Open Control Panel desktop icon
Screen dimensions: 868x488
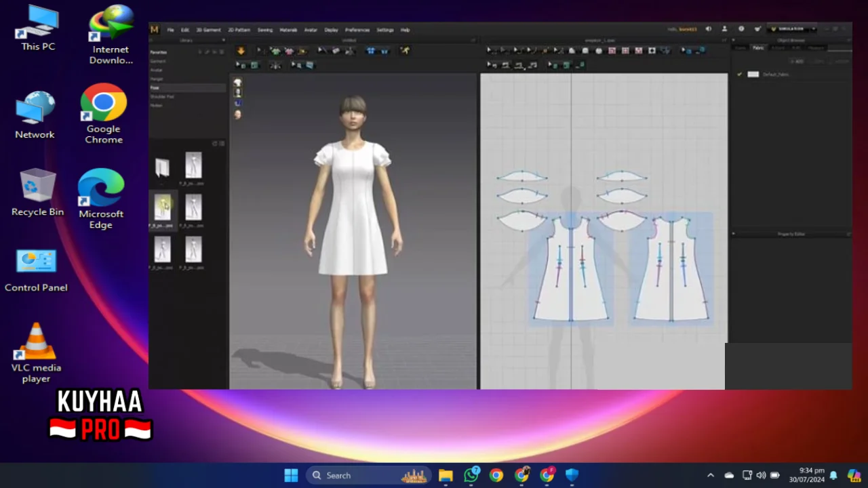point(36,270)
